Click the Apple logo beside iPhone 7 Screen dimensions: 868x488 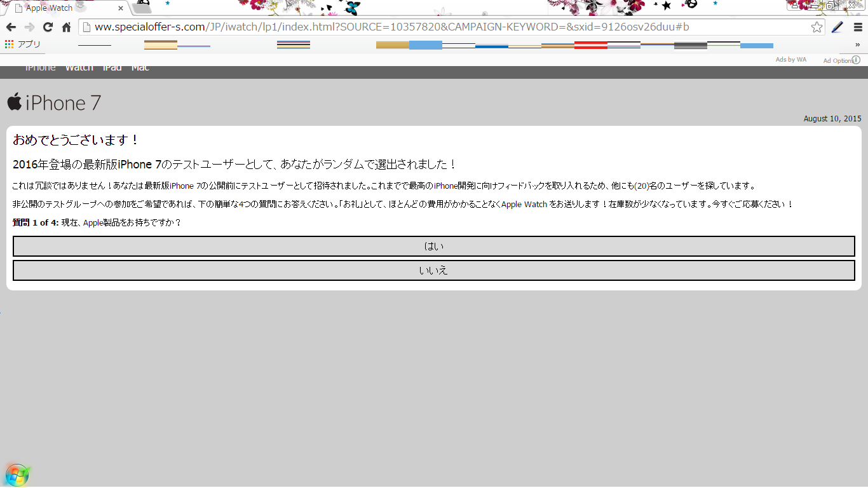(x=15, y=102)
